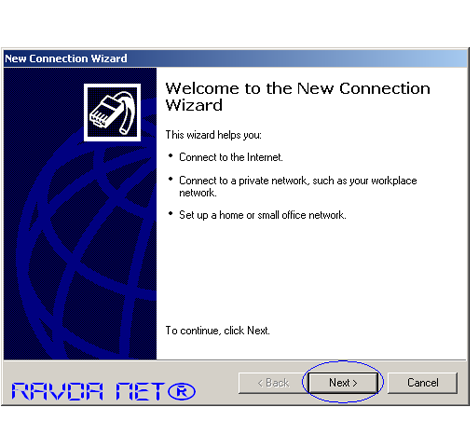Click the network cable plug icon

click(x=112, y=112)
